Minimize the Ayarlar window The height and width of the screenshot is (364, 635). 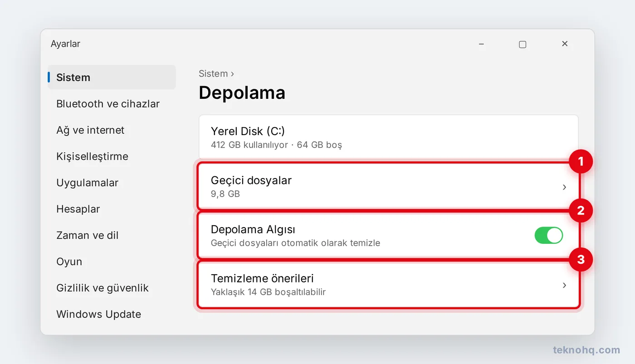tap(481, 44)
